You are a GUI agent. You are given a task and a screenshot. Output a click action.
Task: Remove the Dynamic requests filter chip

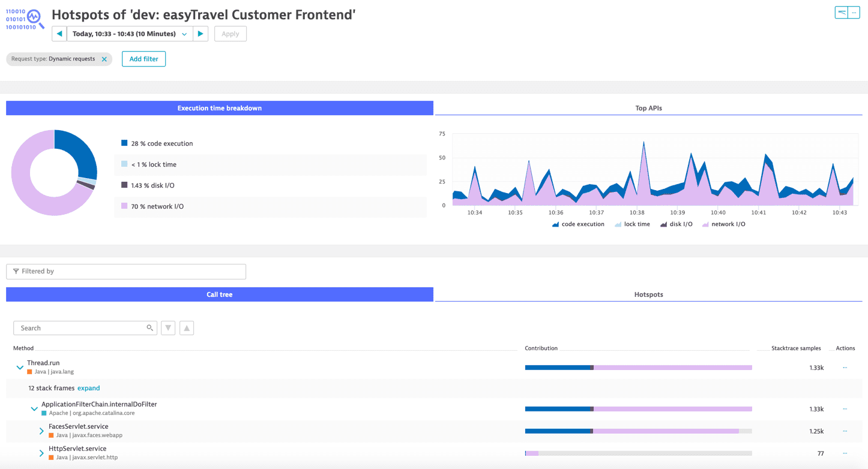pos(104,59)
